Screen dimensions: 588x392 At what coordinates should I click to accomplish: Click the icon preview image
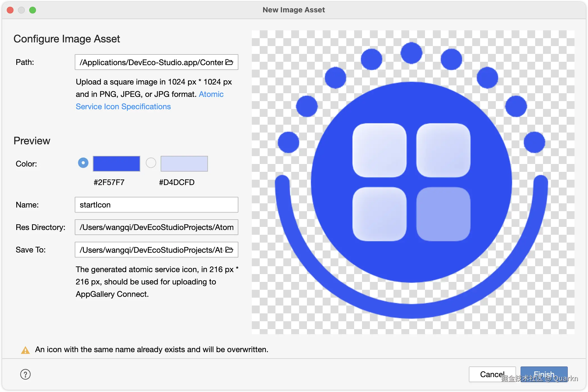(413, 182)
